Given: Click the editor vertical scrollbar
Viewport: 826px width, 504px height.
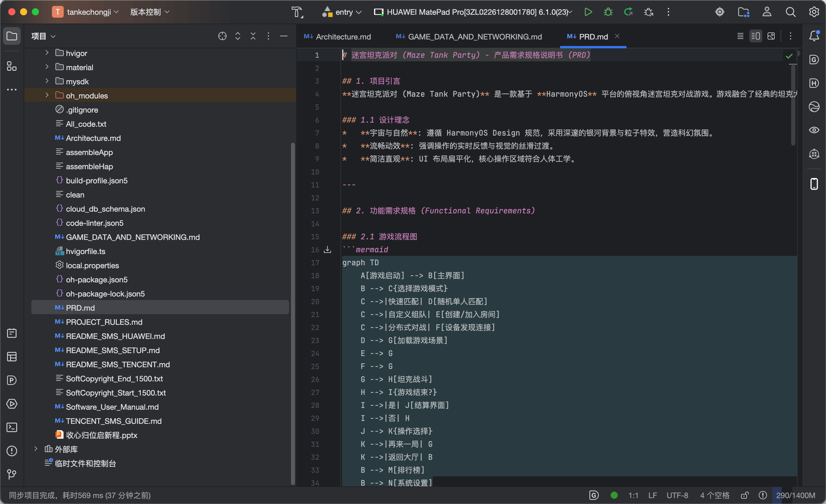Looking at the screenshot, I should tap(793, 105).
